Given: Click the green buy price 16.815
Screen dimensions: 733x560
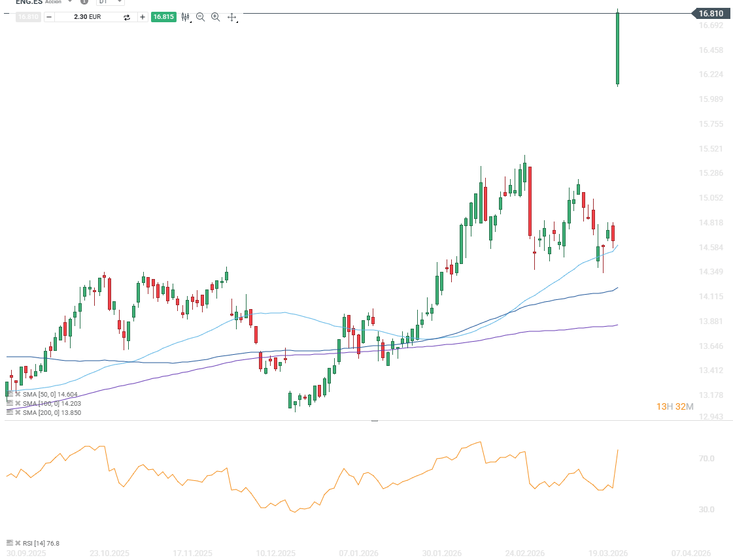Looking at the screenshot, I should click(x=163, y=17).
